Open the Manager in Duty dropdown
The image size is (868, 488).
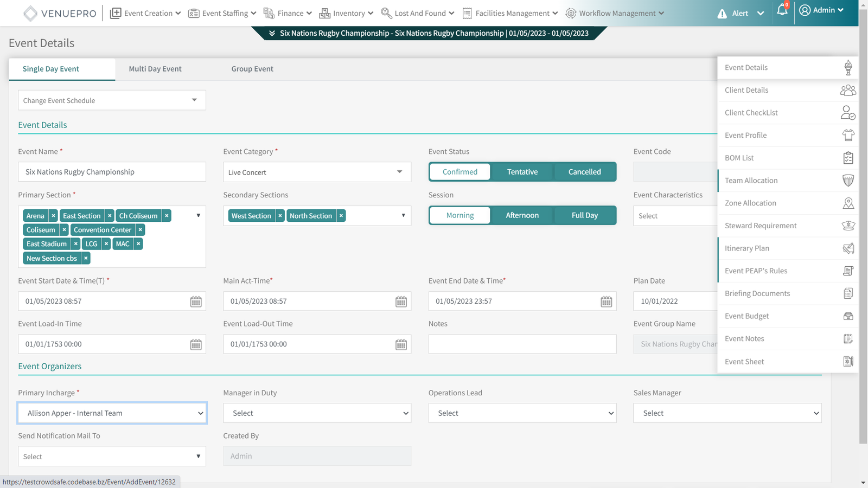[317, 413]
